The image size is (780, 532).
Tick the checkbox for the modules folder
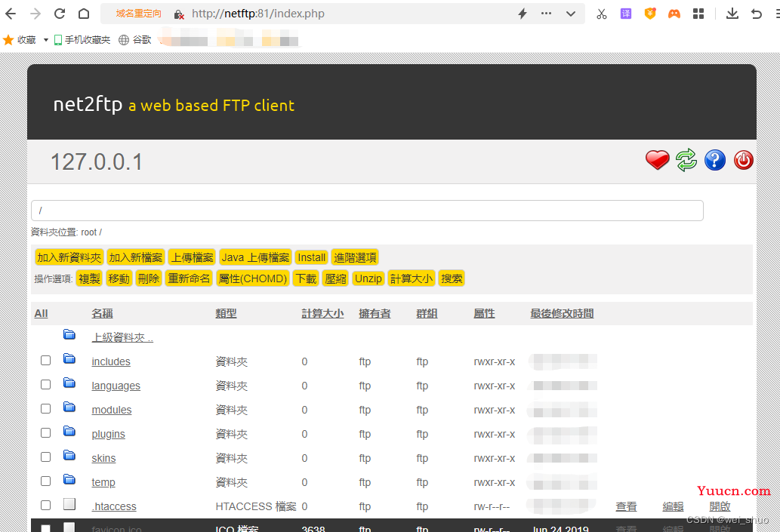click(46, 409)
